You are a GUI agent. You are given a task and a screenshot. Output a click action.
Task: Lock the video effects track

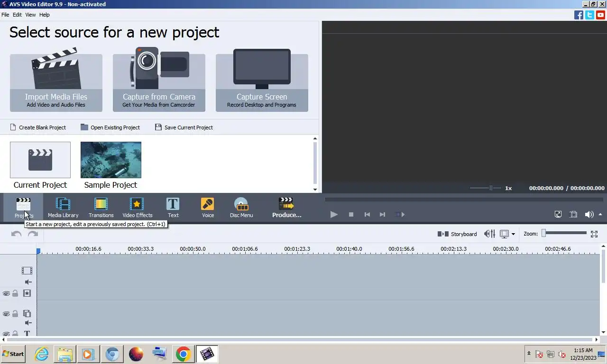point(15,293)
